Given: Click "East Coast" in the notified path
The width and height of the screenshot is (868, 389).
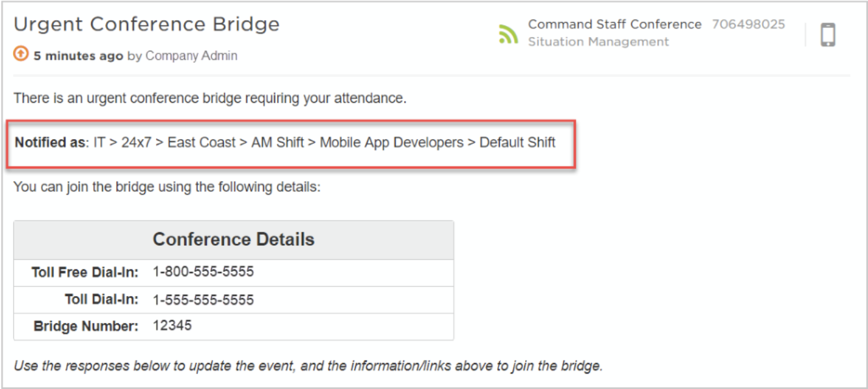Looking at the screenshot, I should (x=201, y=142).
